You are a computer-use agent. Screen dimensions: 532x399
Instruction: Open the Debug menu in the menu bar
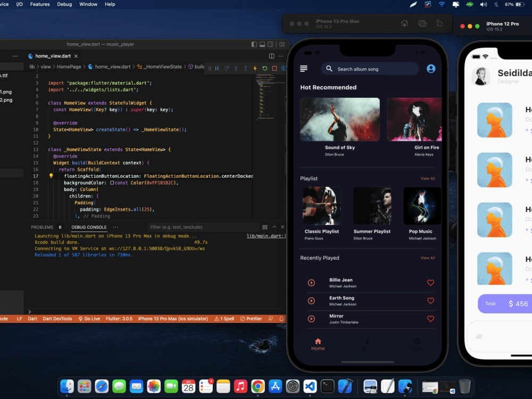[64, 4]
